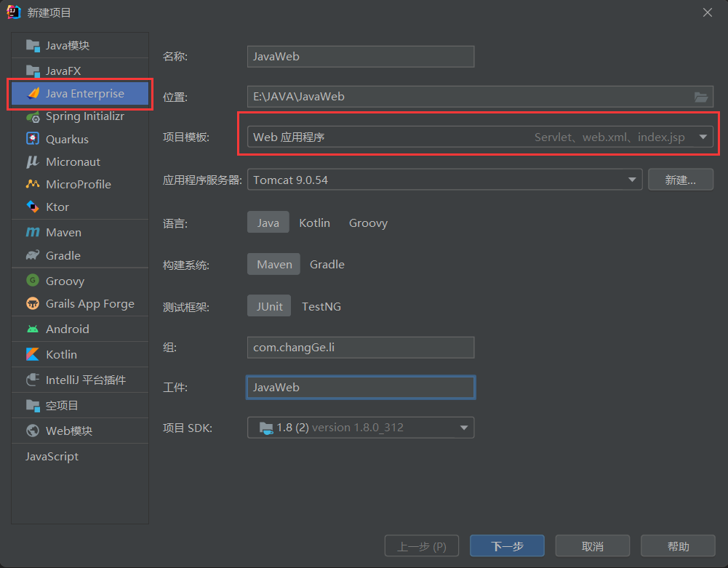Select 空项目 empty project type
This screenshot has height=568, width=728.
pos(80,405)
